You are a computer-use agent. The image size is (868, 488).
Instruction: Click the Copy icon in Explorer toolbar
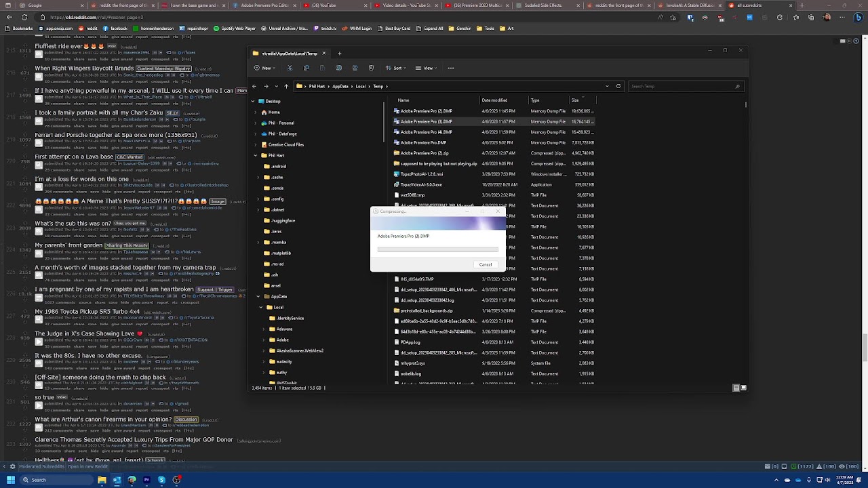click(x=306, y=68)
